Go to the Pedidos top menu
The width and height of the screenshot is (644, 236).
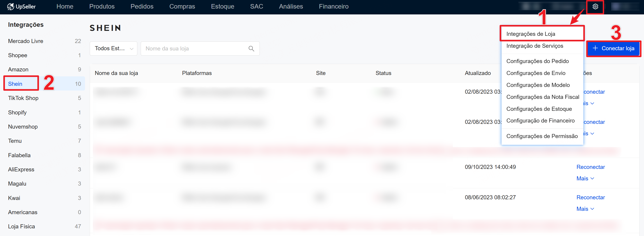(x=142, y=7)
